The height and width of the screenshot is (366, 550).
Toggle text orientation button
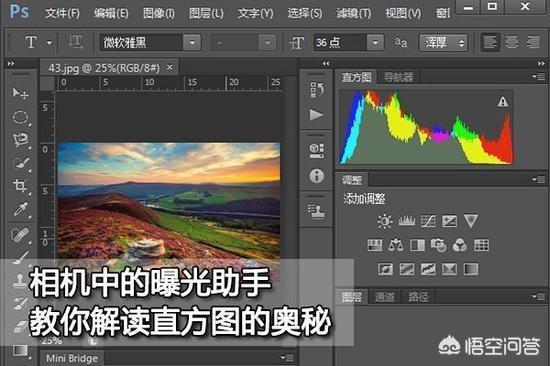tap(75, 42)
